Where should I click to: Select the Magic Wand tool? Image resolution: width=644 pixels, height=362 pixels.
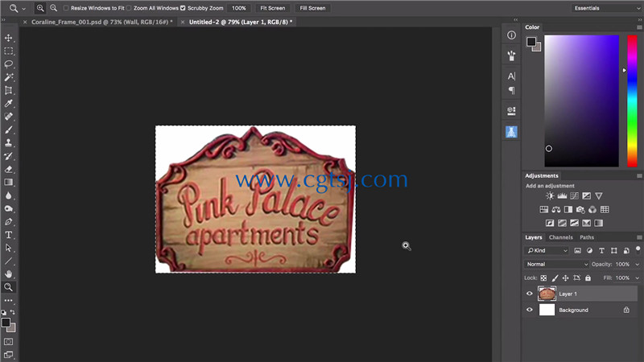8,77
